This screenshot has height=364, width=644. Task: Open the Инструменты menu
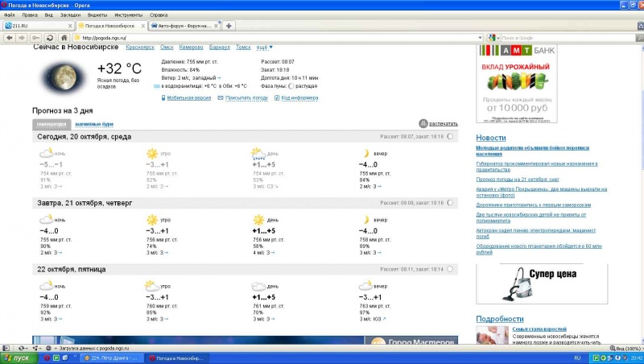tap(129, 15)
